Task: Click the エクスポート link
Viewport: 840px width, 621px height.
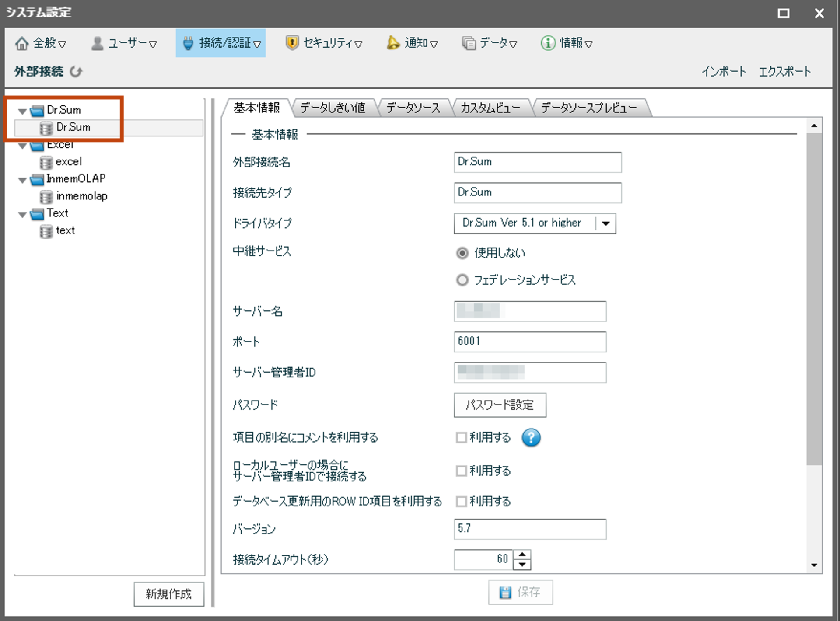Action: (785, 71)
